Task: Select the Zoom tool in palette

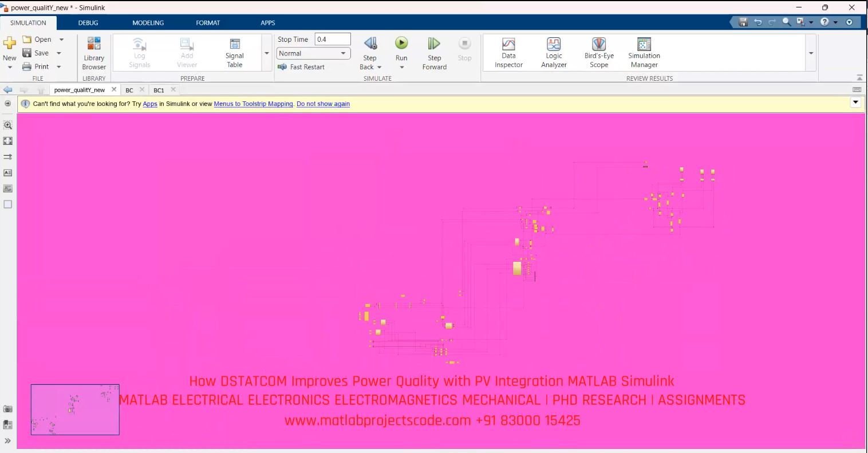Action: point(8,125)
